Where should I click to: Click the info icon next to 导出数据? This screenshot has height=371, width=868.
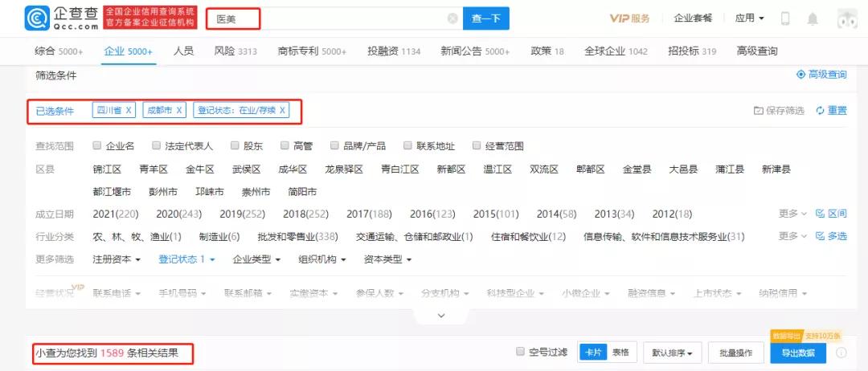(x=841, y=353)
